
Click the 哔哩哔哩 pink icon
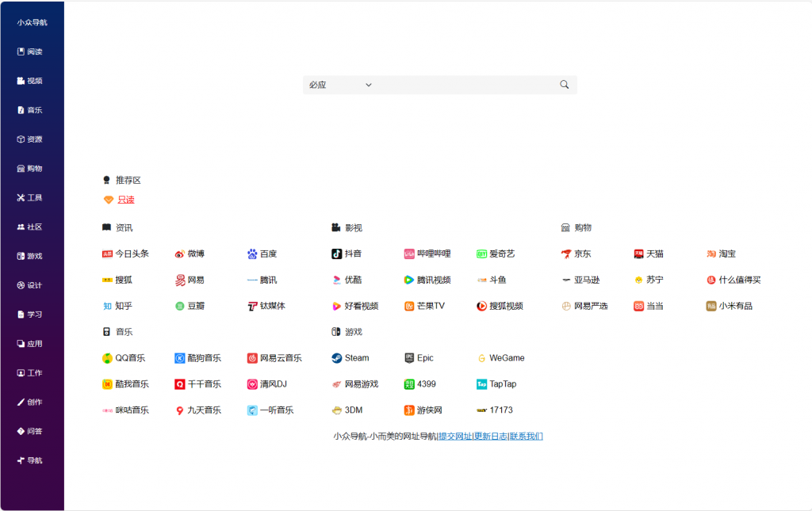click(x=409, y=254)
